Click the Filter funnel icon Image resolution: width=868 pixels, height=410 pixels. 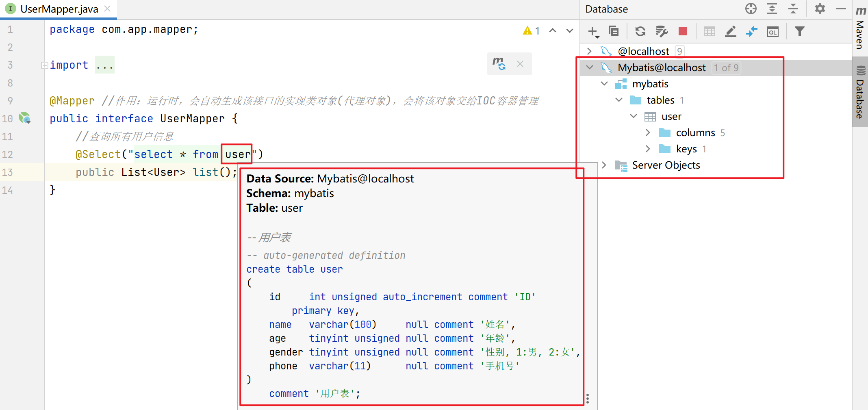click(x=799, y=31)
